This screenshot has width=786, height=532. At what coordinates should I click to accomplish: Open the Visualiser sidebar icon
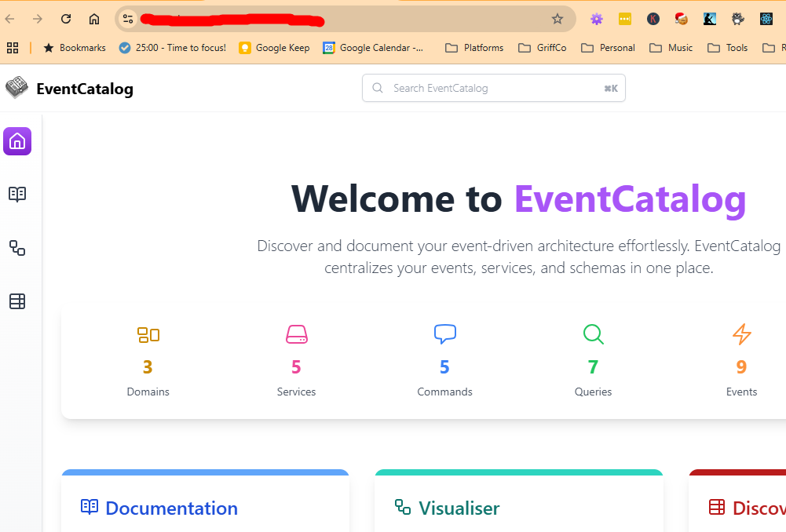pyautogui.click(x=17, y=248)
